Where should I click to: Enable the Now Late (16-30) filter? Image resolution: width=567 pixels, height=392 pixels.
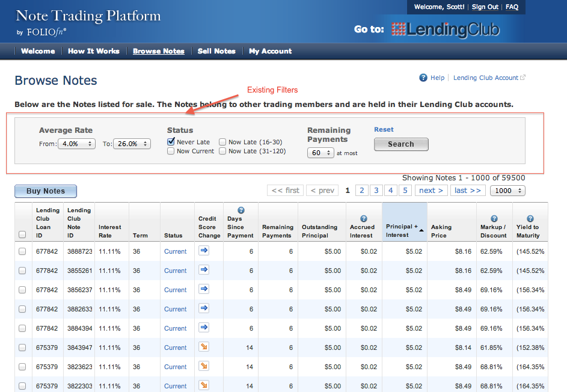pos(222,142)
